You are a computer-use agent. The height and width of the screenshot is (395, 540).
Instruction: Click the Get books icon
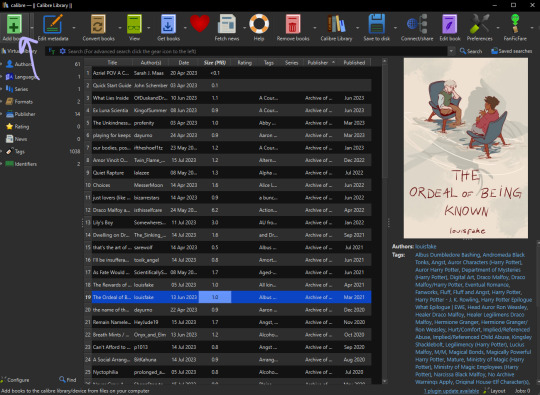[x=168, y=24]
